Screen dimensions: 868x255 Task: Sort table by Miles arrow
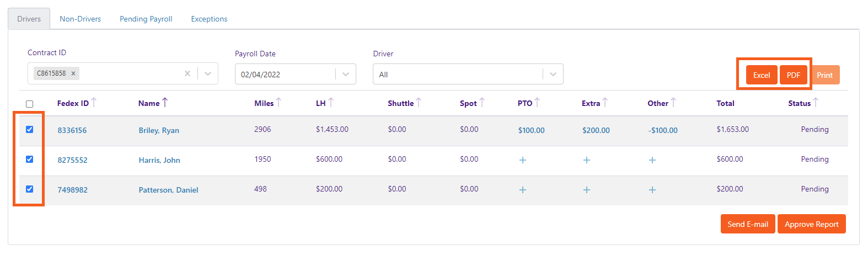click(278, 103)
